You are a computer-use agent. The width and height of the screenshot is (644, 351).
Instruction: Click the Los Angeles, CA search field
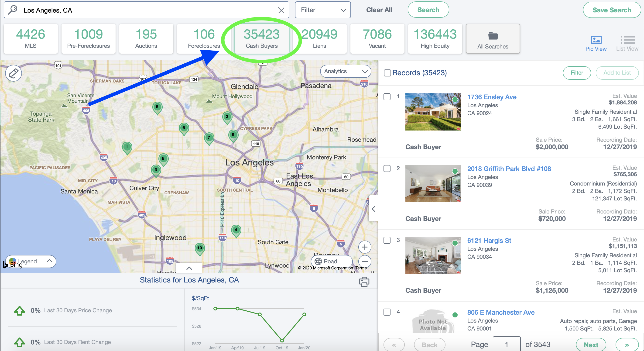146,10
